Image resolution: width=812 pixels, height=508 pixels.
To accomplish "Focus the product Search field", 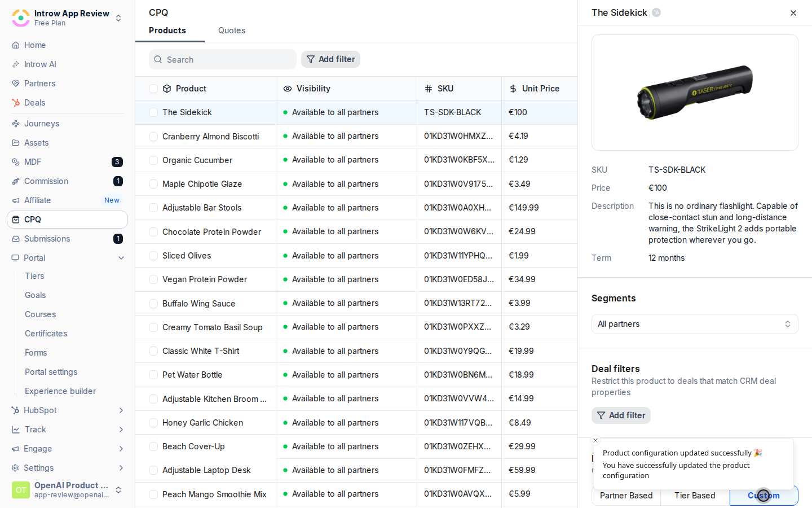I will click(x=223, y=59).
